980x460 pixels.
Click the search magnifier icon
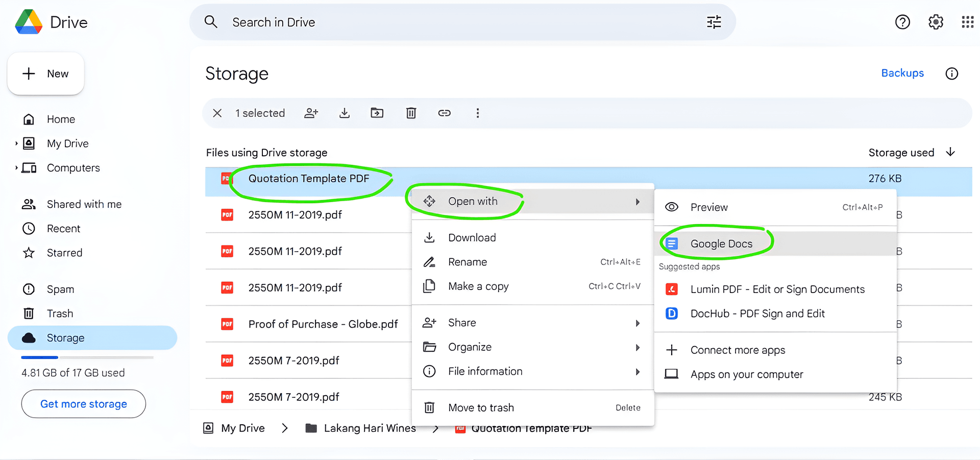pos(211,22)
